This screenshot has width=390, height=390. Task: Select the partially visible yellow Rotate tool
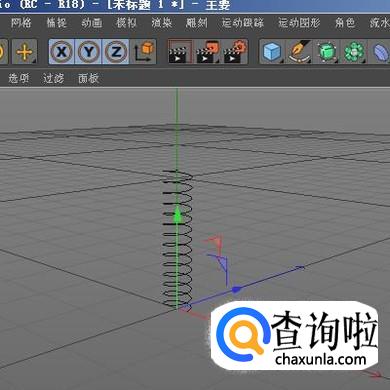tap(3, 52)
